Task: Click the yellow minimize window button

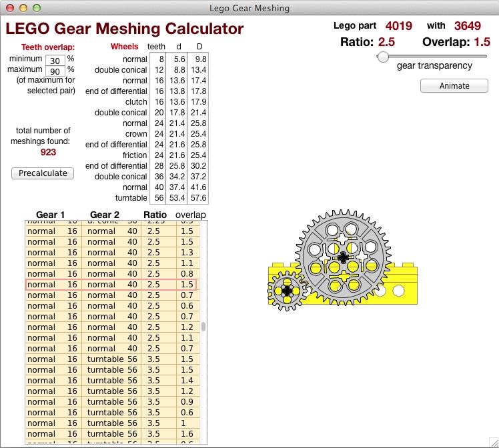Action: coord(23,8)
